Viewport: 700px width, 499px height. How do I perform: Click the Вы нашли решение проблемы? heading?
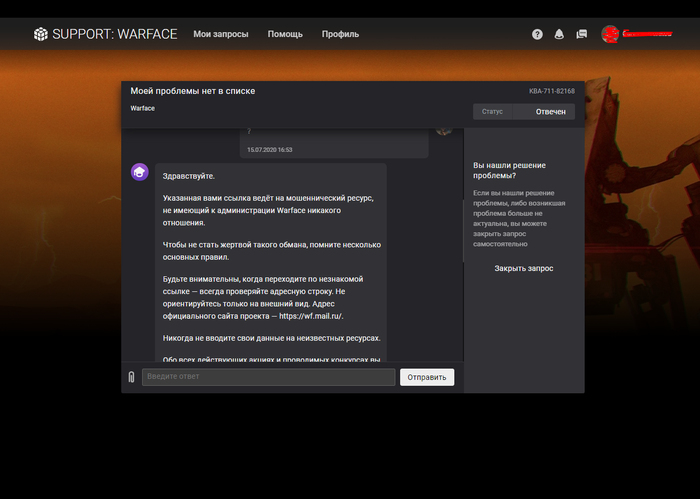509,170
